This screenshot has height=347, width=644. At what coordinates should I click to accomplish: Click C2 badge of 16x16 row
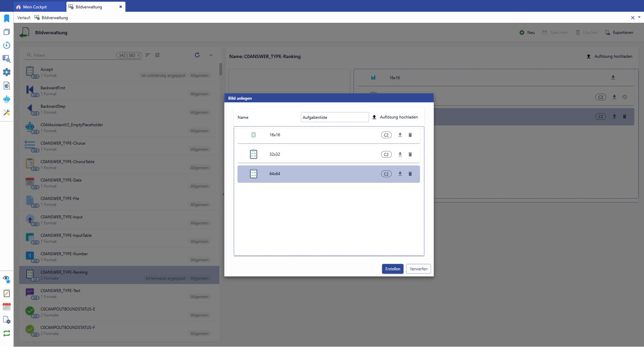click(x=386, y=135)
